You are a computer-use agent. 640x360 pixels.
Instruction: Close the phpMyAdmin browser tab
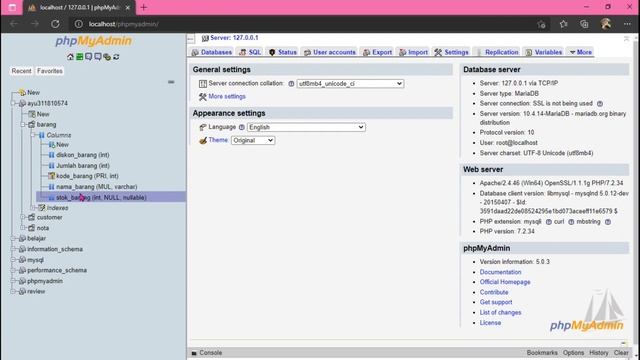(127, 7)
